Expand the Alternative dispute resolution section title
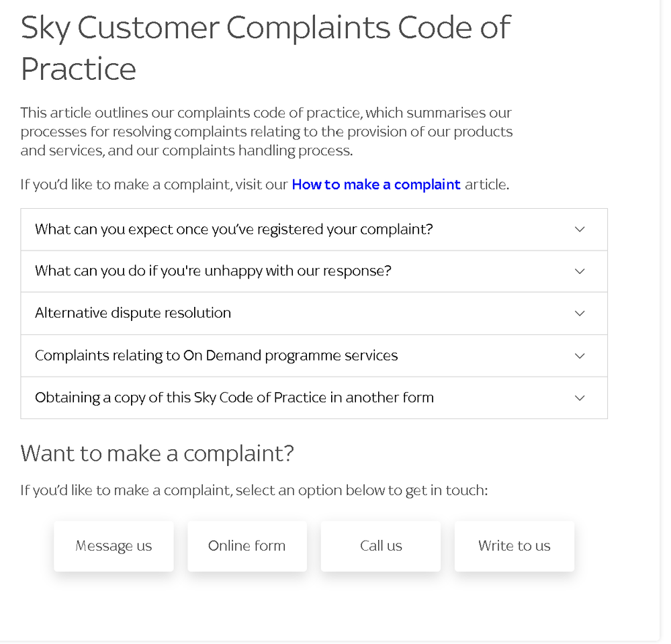This screenshot has width=671, height=644. (x=133, y=313)
